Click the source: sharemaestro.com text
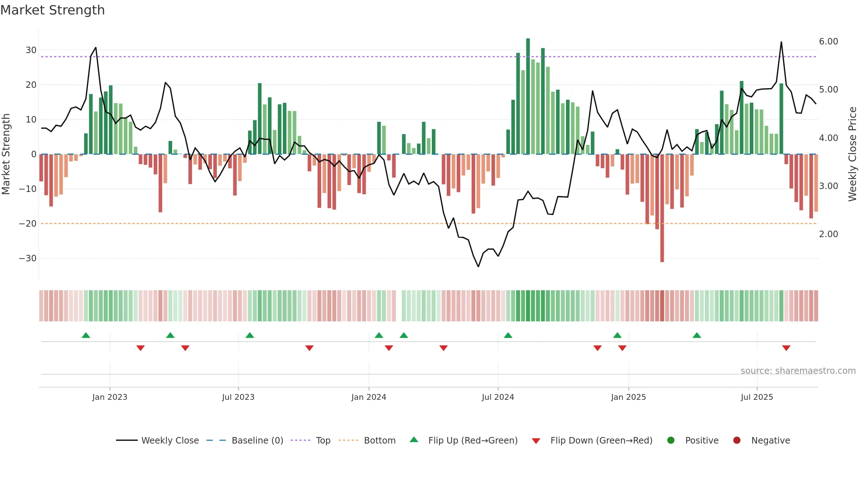 coord(798,371)
